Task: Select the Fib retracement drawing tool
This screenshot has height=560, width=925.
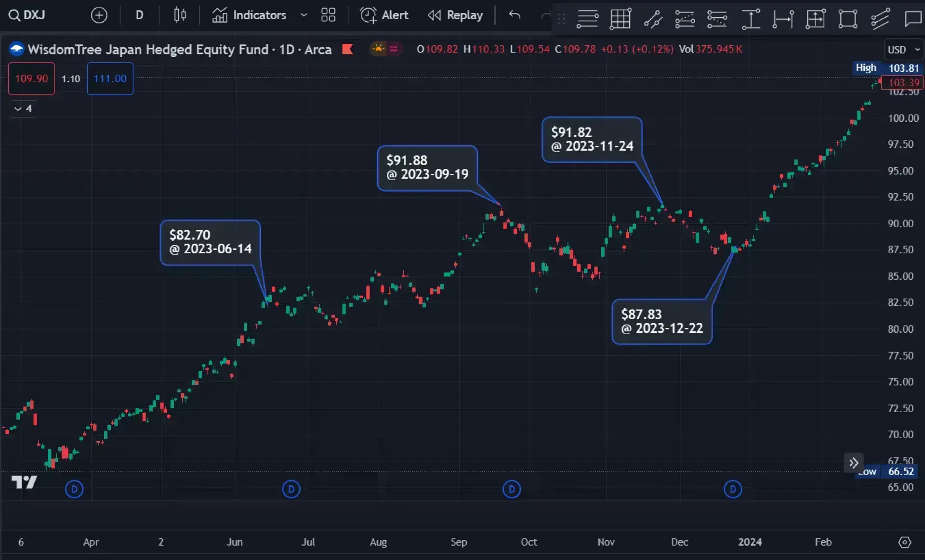Action: click(587, 19)
